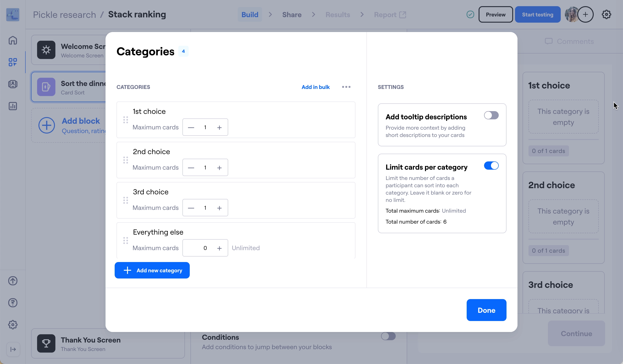This screenshot has height=364, width=623.
Task: Open the Comments tab
Action: pyautogui.click(x=569, y=41)
